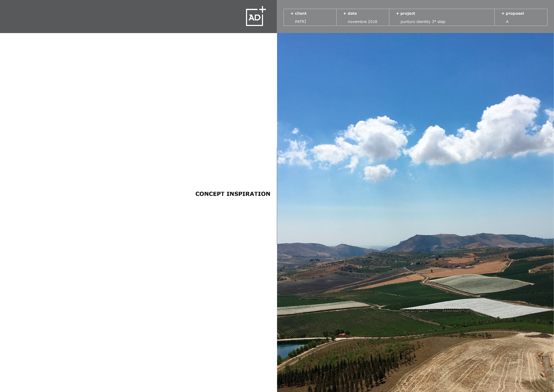Select the 'CONCEPT INSPIRATION' heading

point(233,194)
